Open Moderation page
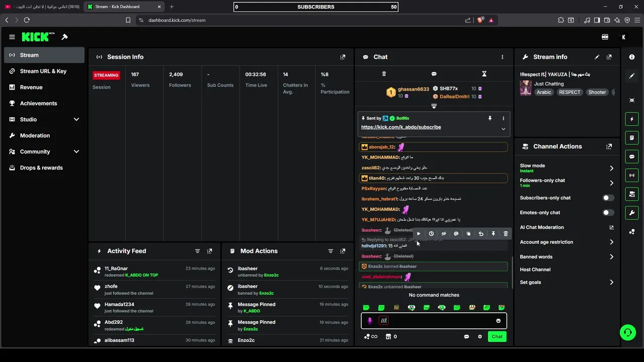The height and width of the screenshot is (362, 644). click(x=44, y=135)
